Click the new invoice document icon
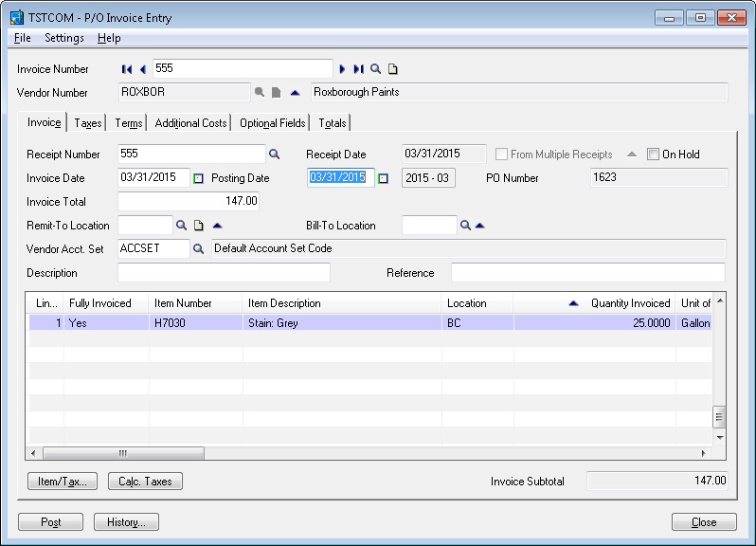756x546 pixels. (x=393, y=69)
